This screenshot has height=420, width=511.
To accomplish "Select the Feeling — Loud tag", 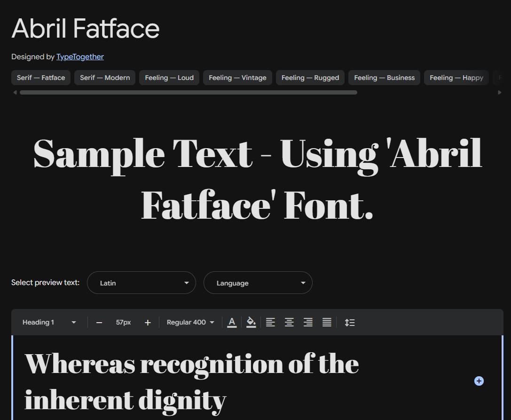I will (169, 78).
